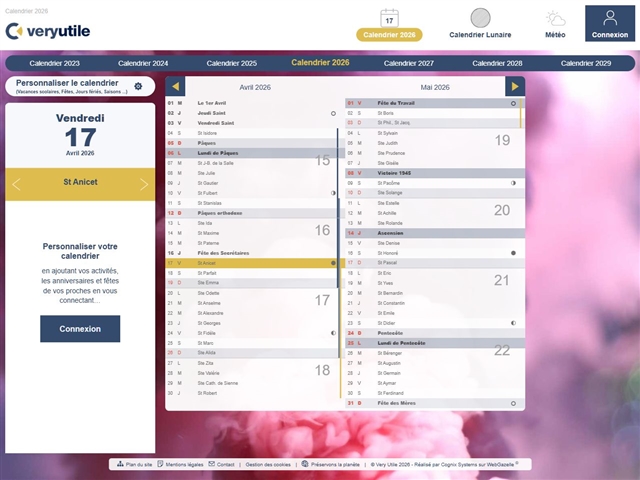Click the moon icon on Fête du Travail row

(513, 103)
